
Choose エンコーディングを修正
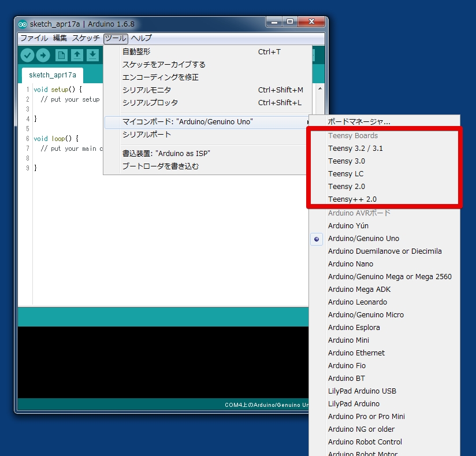coord(207,77)
